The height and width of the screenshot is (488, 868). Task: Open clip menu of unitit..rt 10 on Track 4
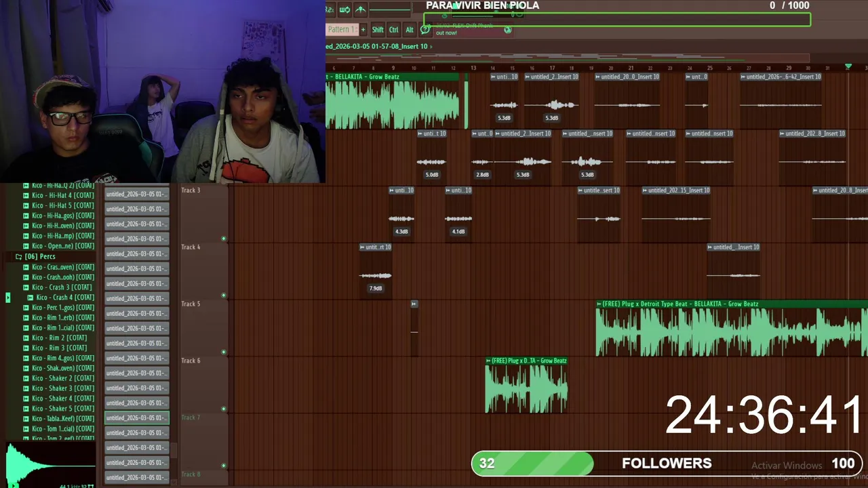(x=363, y=247)
